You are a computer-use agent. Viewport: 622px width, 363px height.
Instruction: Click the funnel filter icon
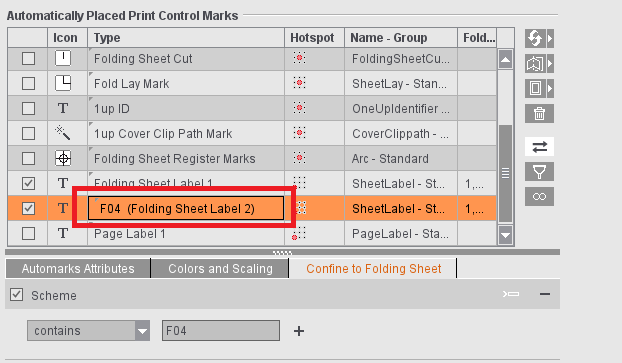pyautogui.click(x=539, y=172)
